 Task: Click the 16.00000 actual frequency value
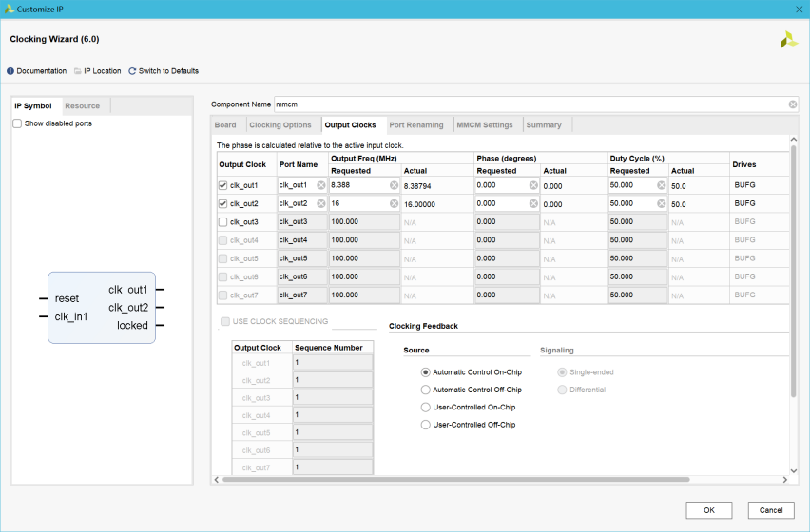tap(419, 204)
